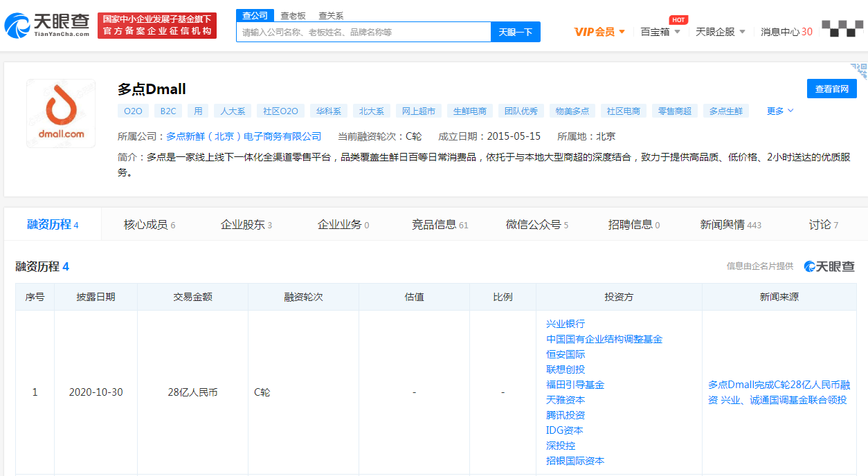Select the 查公司 search tab

click(255, 15)
